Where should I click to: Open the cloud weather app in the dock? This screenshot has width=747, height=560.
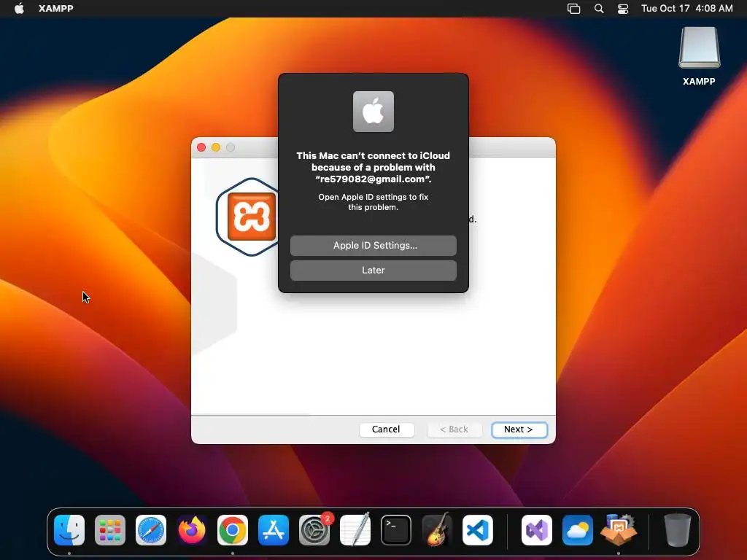pyautogui.click(x=578, y=530)
